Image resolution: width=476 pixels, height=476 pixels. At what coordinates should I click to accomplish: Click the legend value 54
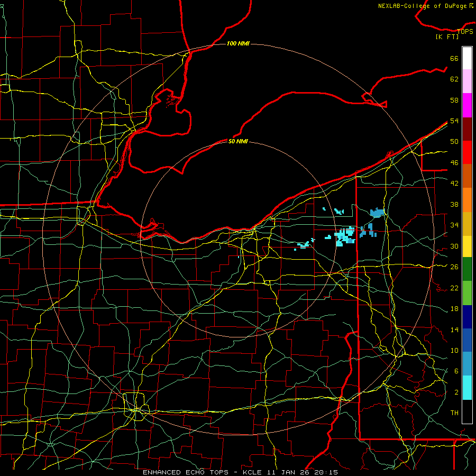(454, 121)
